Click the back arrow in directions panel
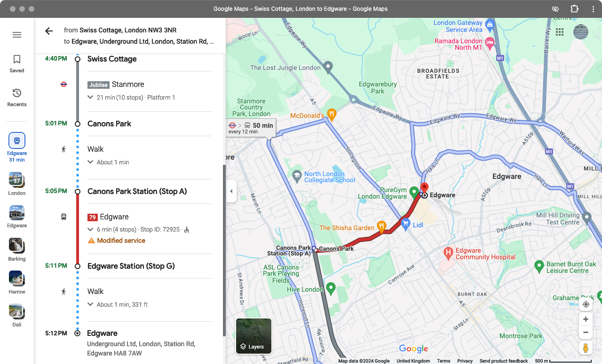602x364 pixels. (x=49, y=31)
